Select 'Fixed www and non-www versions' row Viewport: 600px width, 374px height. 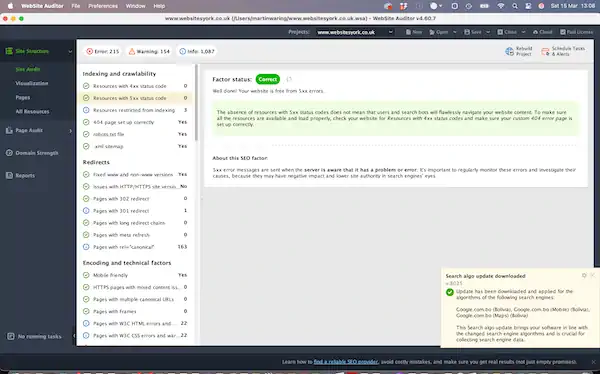(135, 175)
